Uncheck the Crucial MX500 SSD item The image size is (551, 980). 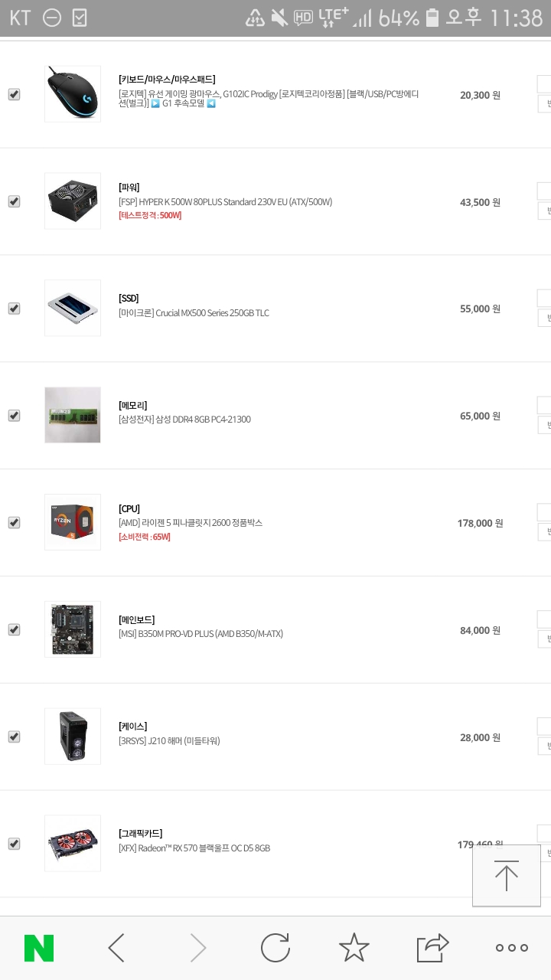coord(14,309)
